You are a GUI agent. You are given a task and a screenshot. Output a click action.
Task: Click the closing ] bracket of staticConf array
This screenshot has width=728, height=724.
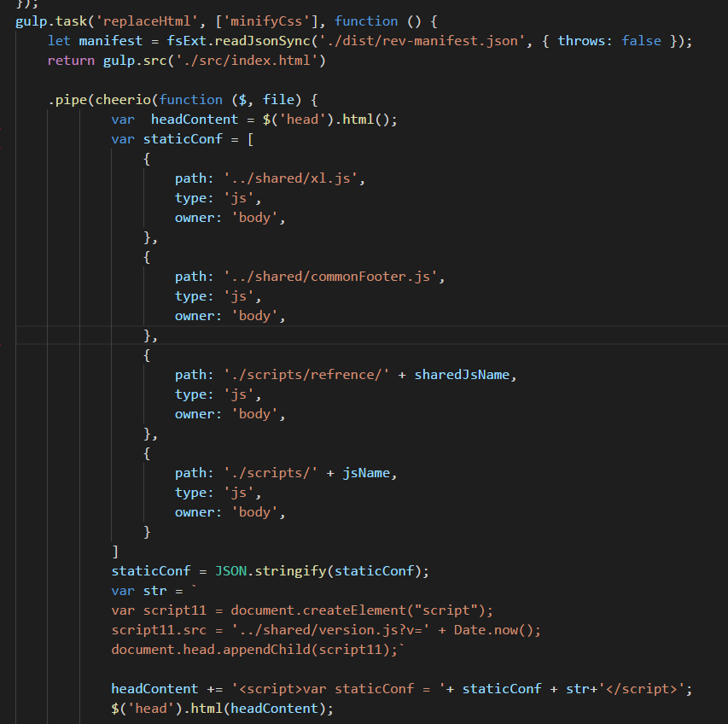tap(115, 552)
